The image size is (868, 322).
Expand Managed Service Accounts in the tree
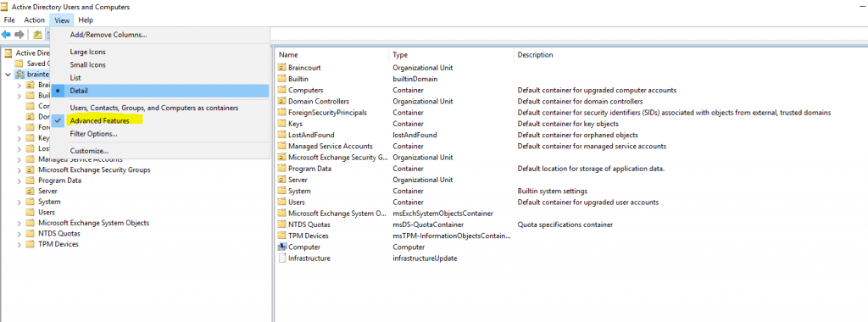coord(19,159)
